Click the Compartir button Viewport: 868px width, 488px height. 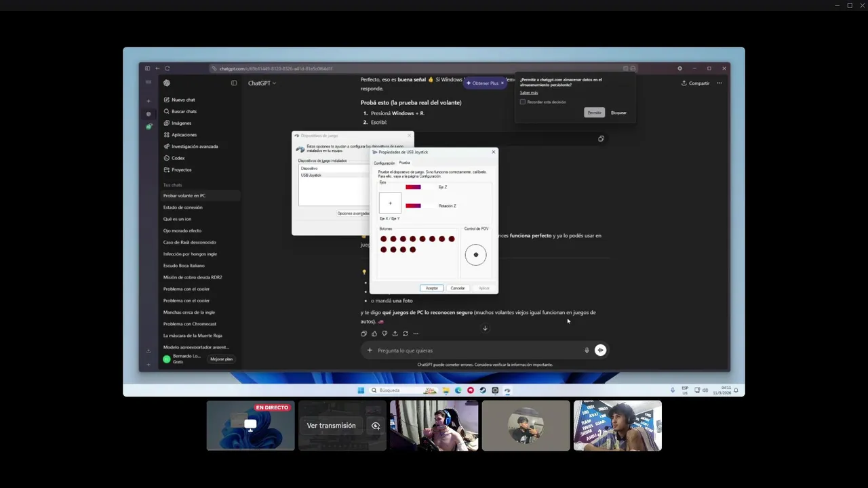(x=696, y=83)
